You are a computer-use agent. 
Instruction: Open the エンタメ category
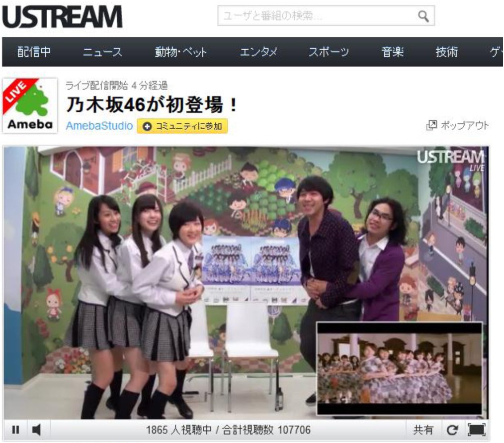258,52
